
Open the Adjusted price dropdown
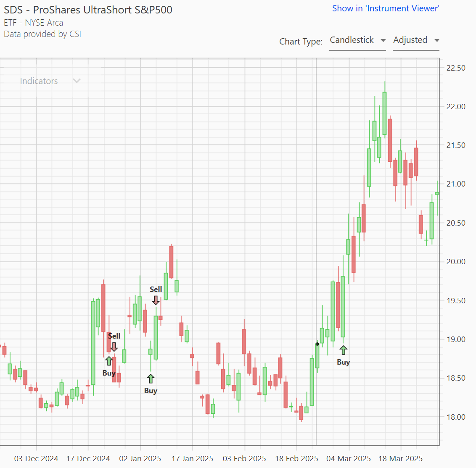tap(416, 40)
